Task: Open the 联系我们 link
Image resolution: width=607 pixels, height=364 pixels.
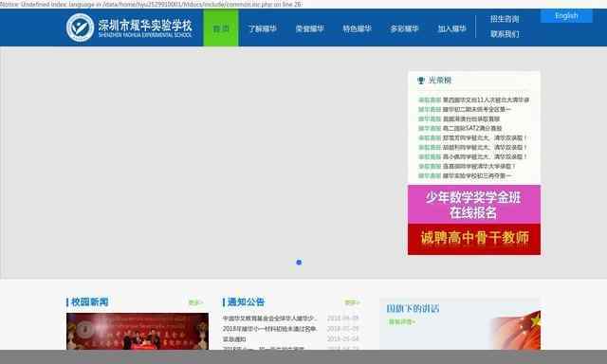Action: tap(505, 34)
